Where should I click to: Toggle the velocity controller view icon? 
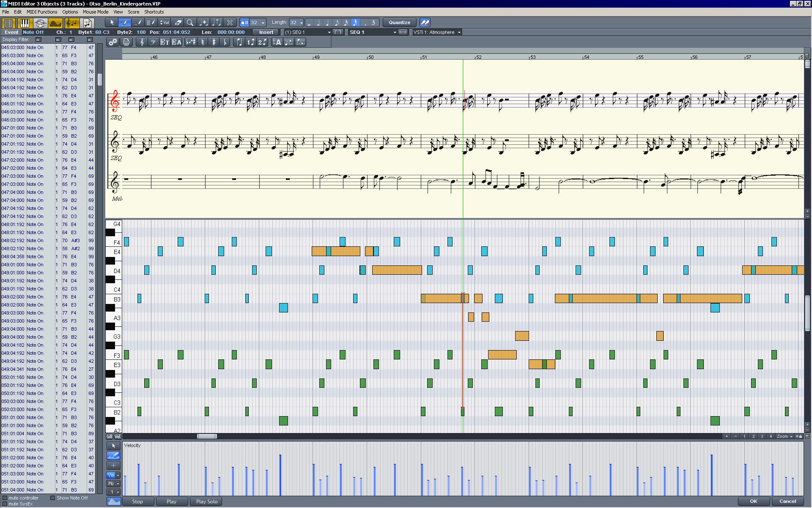55,23
